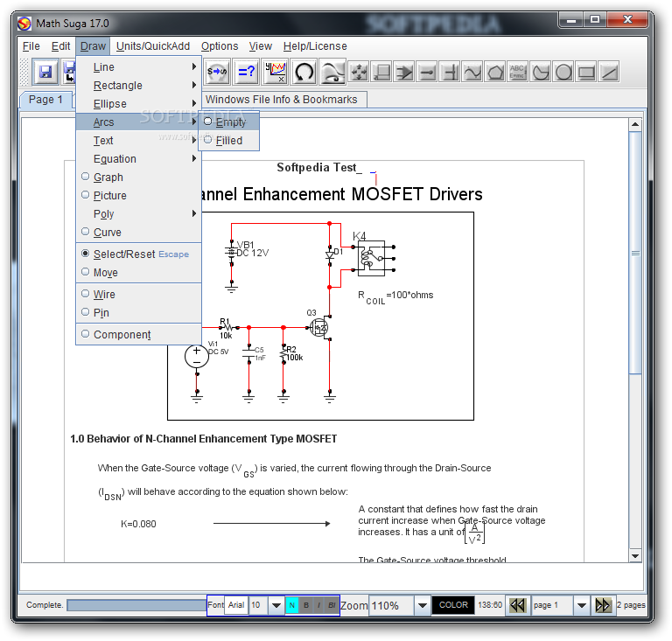This screenshot has height=641, width=672.
Task: Select the Graph radio item in Draw menu
Action: [138, 177]
